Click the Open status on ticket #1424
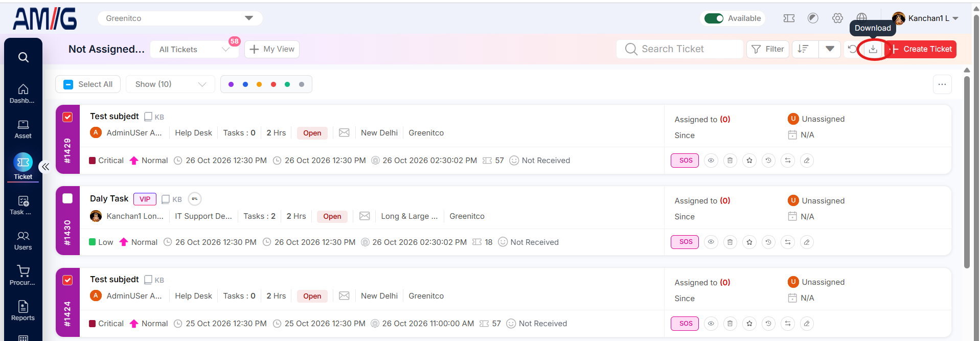The image size is (980, 341). coord(312,297)
